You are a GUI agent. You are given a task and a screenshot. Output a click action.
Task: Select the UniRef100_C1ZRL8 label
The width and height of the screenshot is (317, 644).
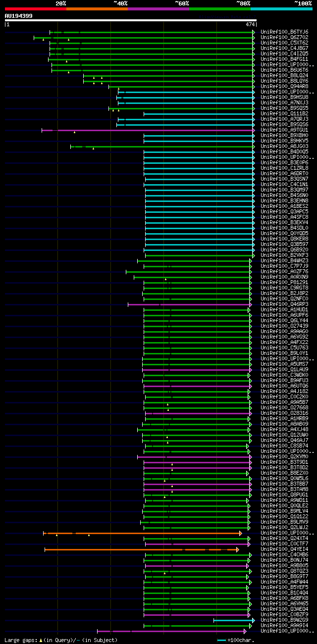(284, 168)
